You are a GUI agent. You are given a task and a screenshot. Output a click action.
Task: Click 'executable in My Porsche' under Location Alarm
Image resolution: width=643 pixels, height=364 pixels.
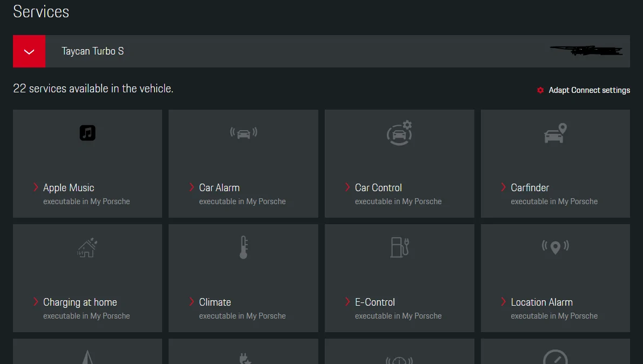click(554, 316)
